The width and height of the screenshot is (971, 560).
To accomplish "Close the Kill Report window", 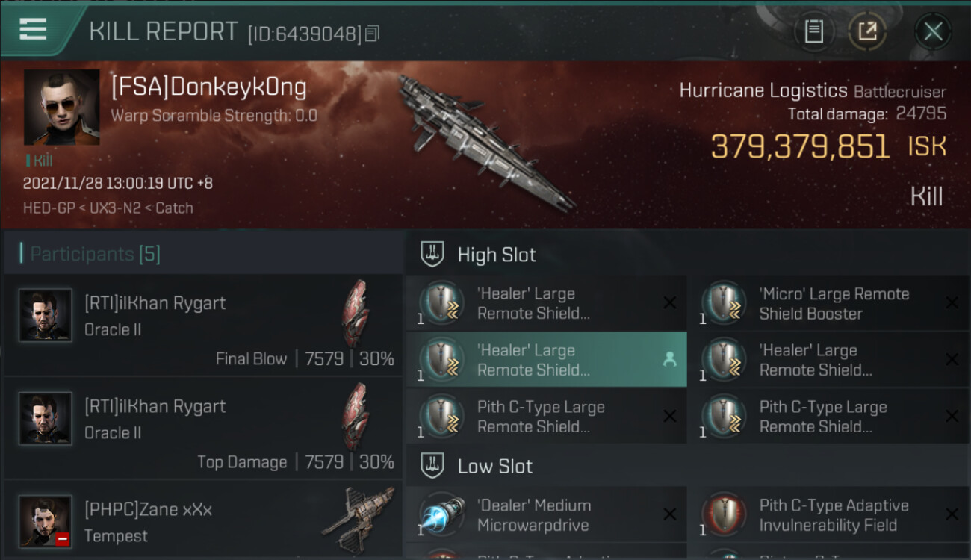I will (933, 31).
